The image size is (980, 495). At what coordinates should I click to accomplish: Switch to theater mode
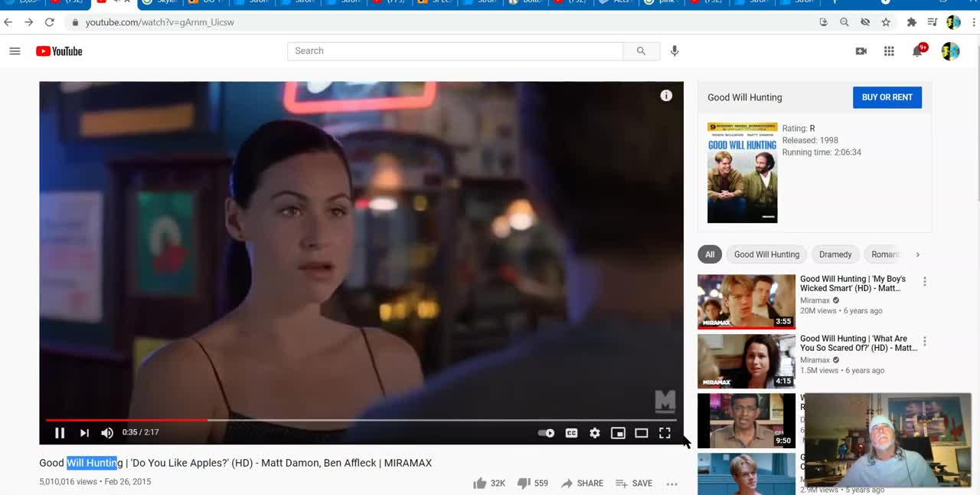point(642,433)
